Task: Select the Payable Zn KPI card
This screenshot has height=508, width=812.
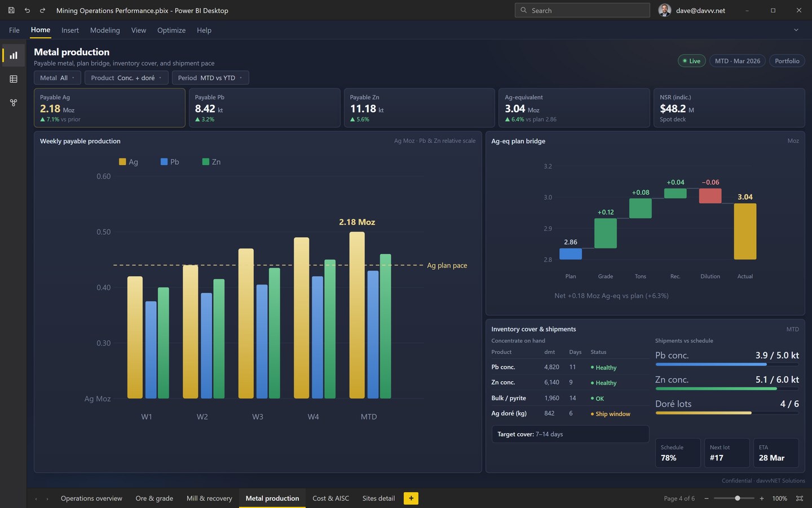Action: (420, 107)
